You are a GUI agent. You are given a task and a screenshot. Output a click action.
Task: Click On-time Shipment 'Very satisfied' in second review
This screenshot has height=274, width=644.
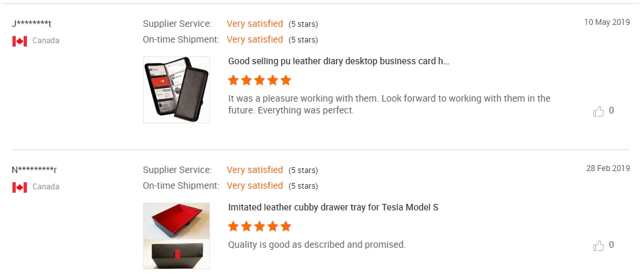pyautogui.click(x=255, y=186)
